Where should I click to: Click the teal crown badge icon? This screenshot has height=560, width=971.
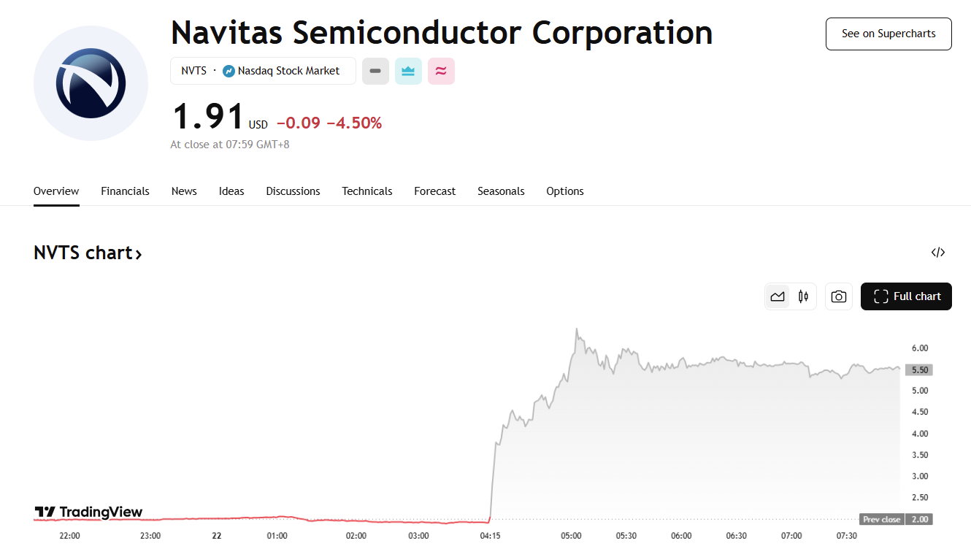(x=408, y=71)
